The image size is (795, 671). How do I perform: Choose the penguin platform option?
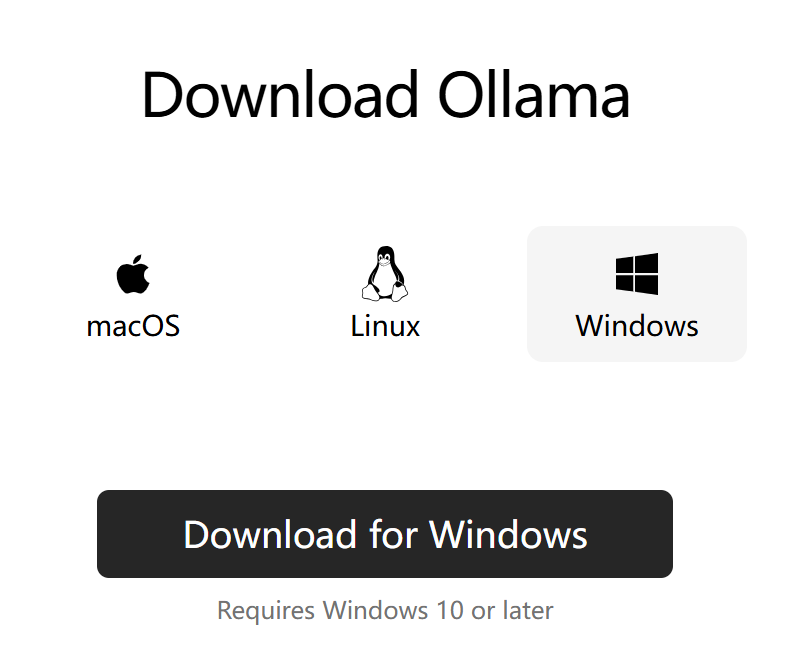coord(385,294)
